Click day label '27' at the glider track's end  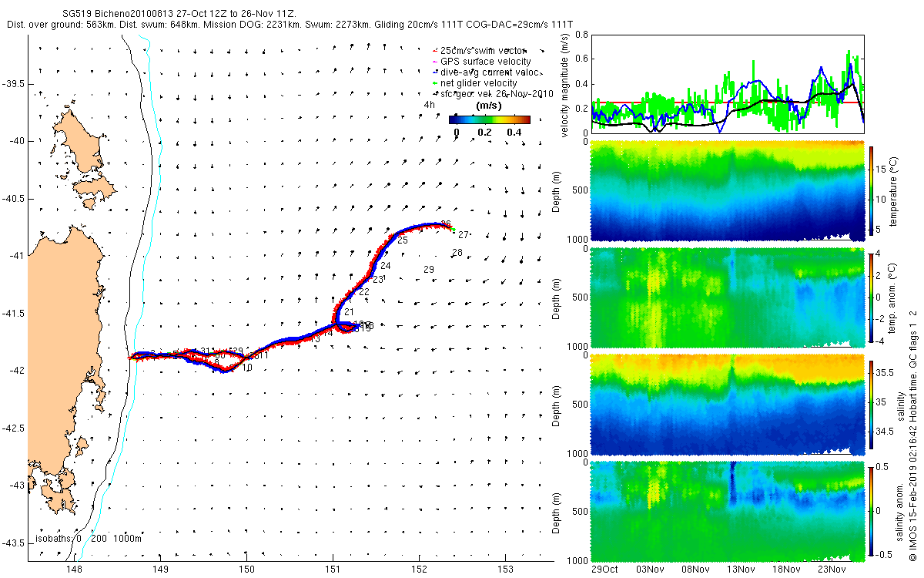(x=464, y=234)
